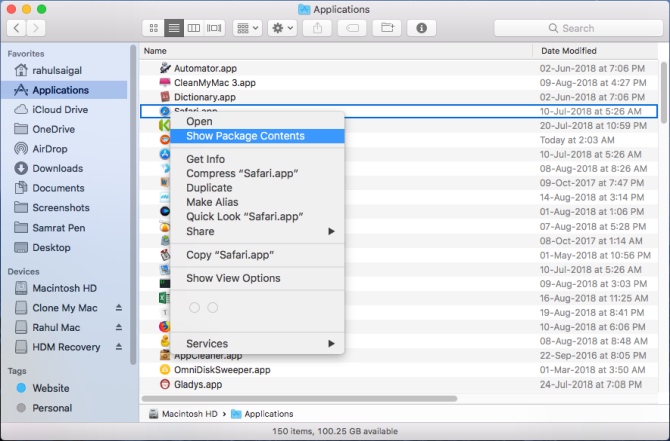Eject the HDM Recovery drive

pos(119,347)
